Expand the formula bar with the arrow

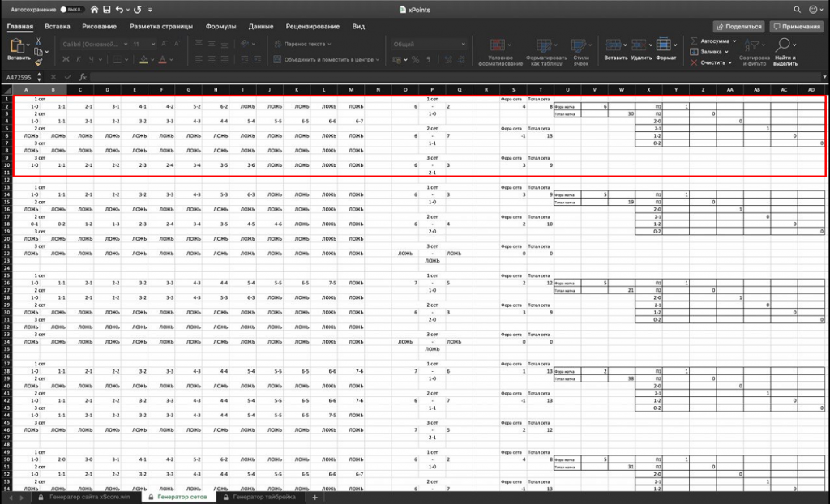(824, 77)
